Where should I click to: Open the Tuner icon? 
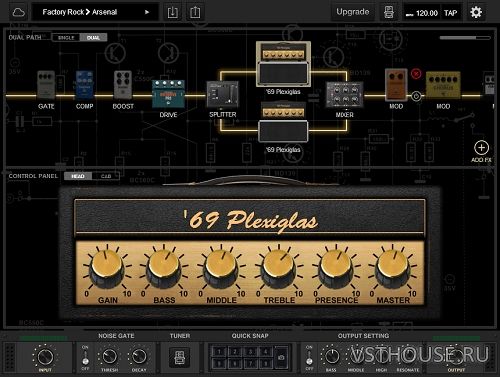click(179, 357)
